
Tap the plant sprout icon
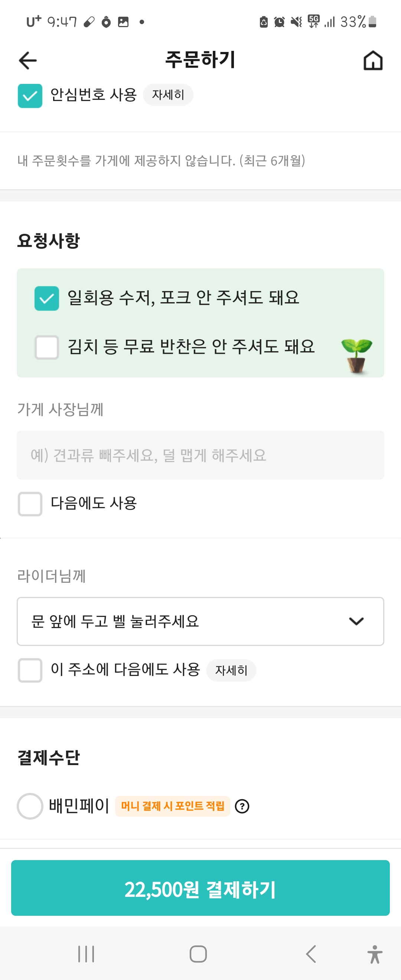click(x=356, y=356)
